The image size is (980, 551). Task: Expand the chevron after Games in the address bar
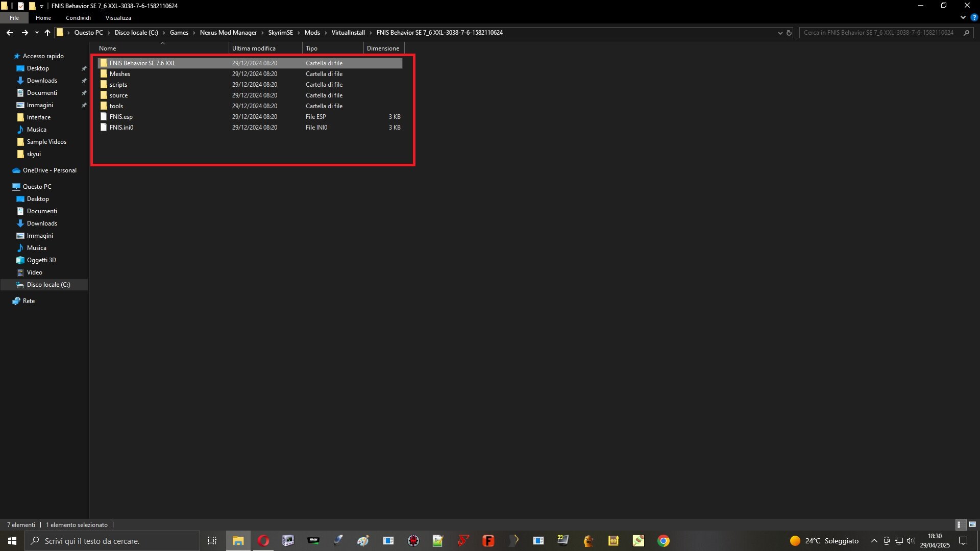point(194,33)
